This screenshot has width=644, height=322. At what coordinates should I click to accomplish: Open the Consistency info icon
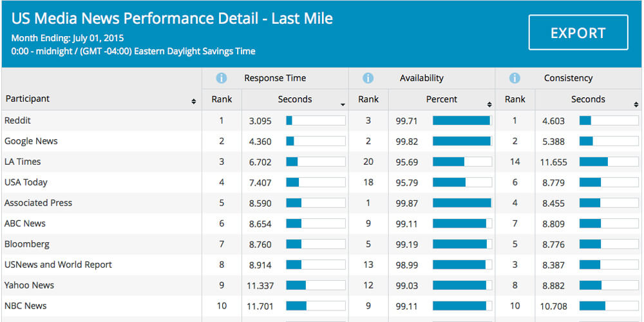coord(515,78)
